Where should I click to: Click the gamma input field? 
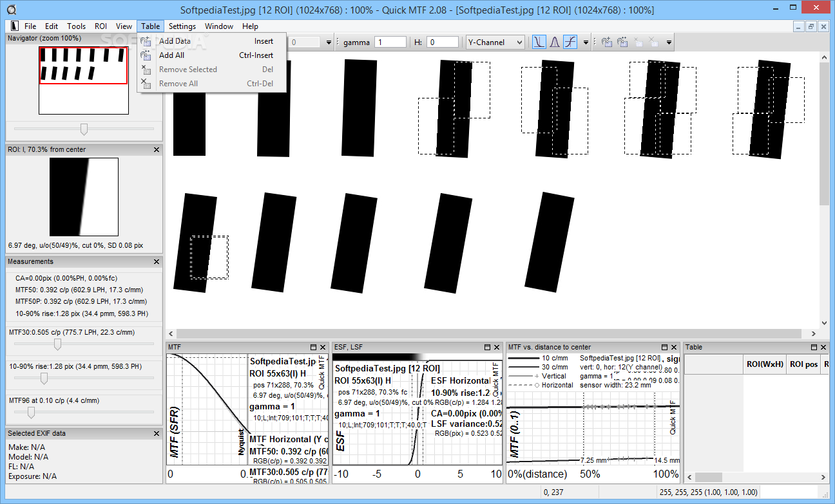point(390,42)
